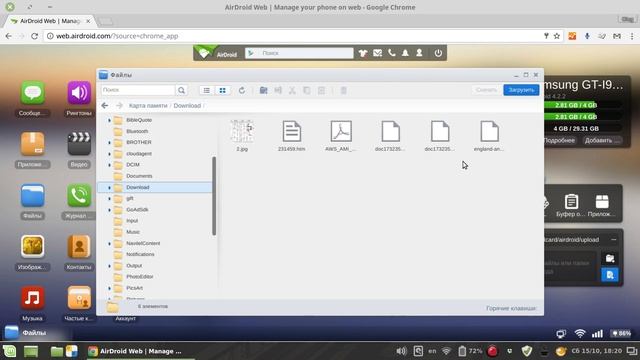The height and width of the screenshot is (360, 640).
Task: Select the AWS_AMI PDF file
Action: tap(341, 131)
